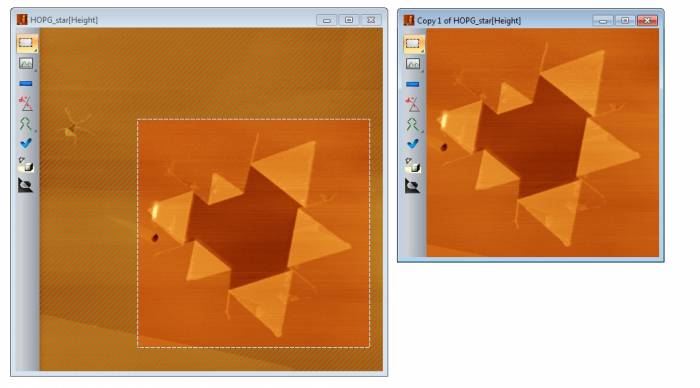Close the Copy 1 of HOPG_star[Height] window
The height and width of the screenshot is (388, 700).
(647, 21)
